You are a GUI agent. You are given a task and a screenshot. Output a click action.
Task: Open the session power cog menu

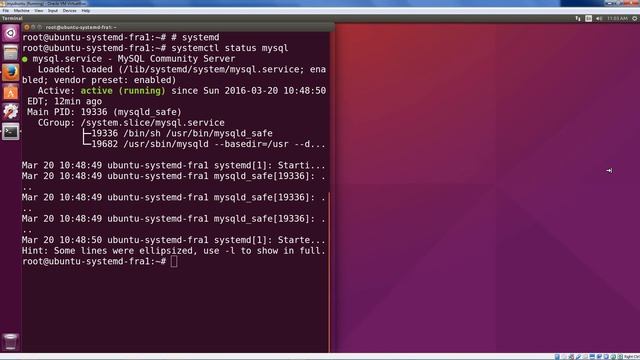click(x=635, y=18)
